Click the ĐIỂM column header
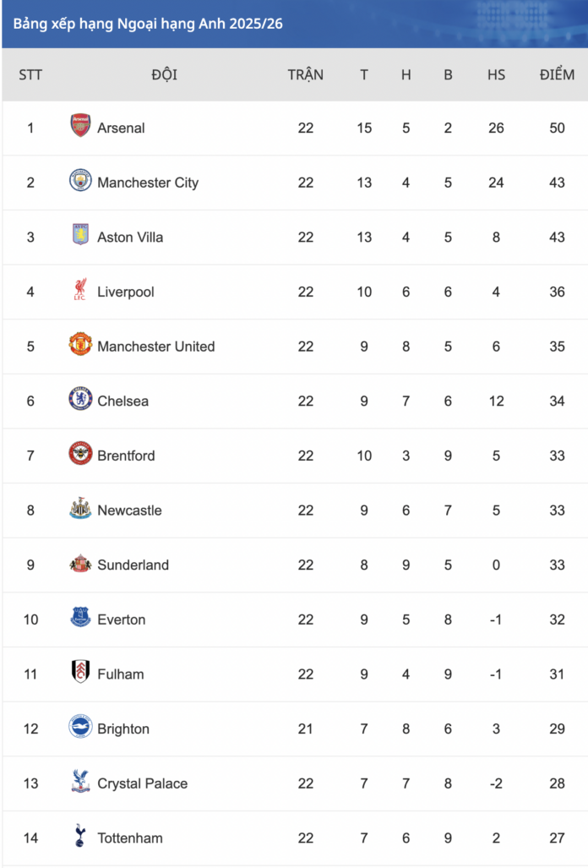Image resolution: width=588 pixels, height=868 pixels. coord(557,74)
